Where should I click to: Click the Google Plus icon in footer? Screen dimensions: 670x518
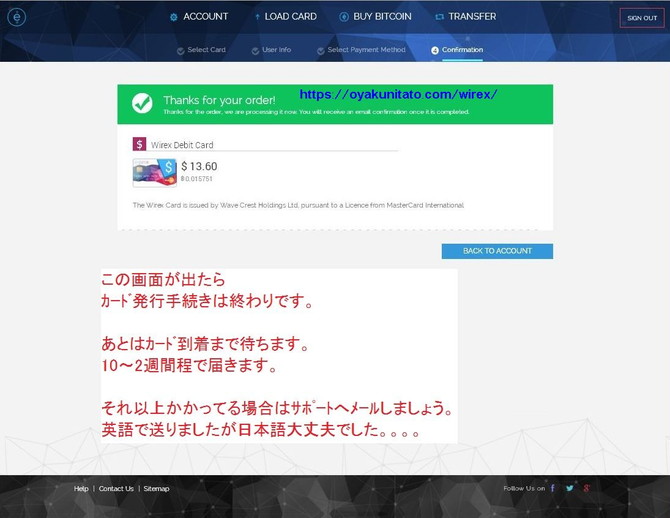[x=587, y=488]
